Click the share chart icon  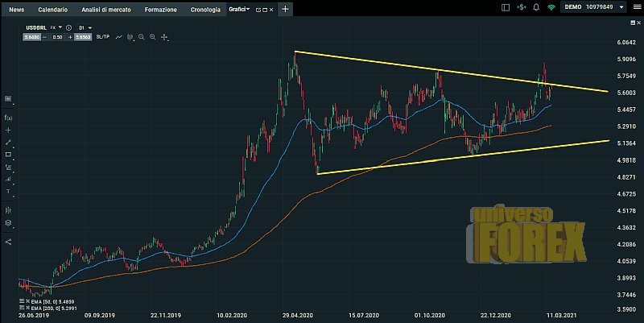coord(8,241)
